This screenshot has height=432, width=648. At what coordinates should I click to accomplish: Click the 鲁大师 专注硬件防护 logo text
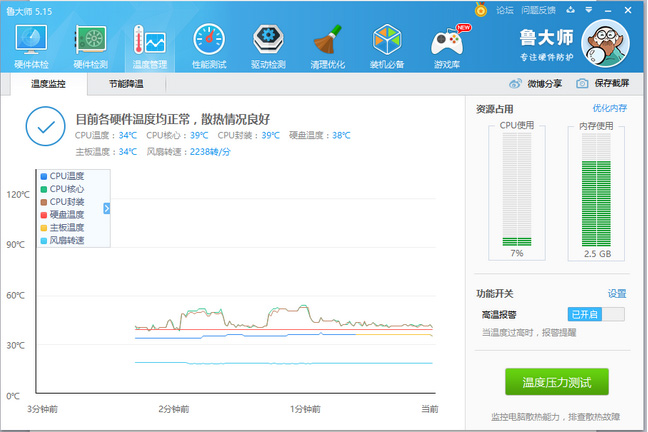pos(546,45)
